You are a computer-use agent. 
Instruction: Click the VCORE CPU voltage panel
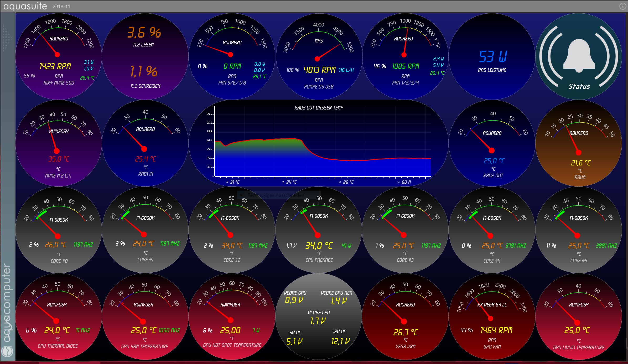point(319,317)
